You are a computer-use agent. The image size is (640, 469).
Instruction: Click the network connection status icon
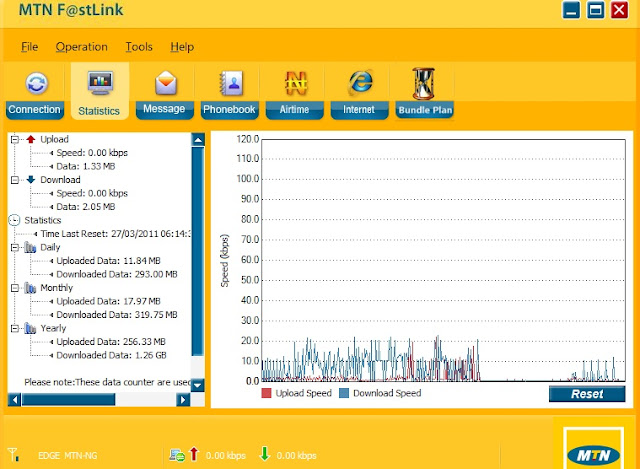click(177, 456)
